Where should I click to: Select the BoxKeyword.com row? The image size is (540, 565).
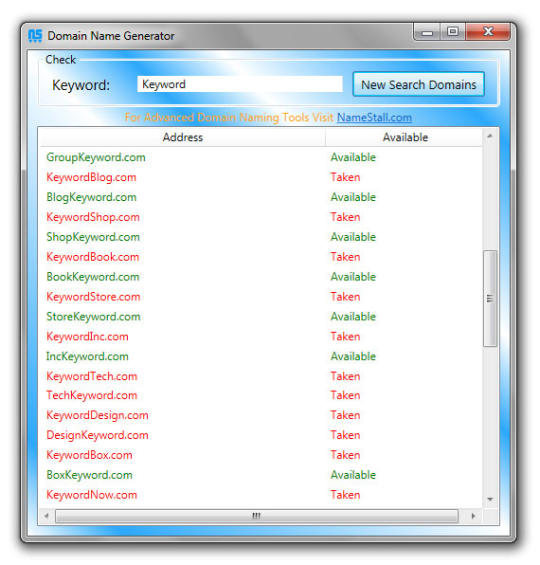[x=261, y=475]
